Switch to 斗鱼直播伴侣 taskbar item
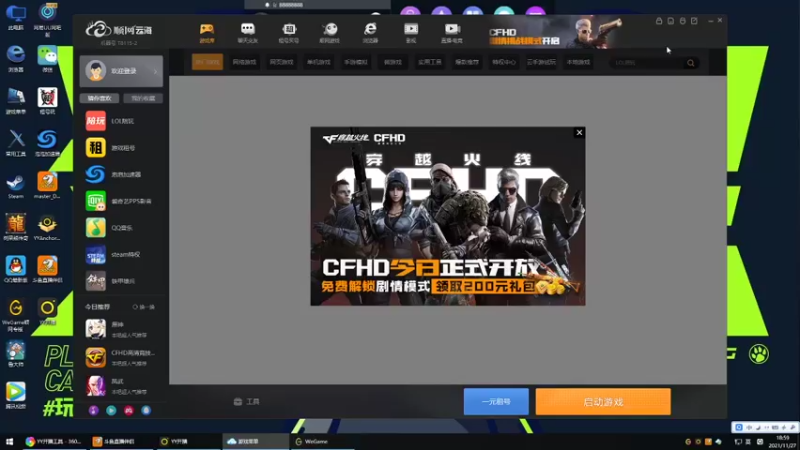 120,441
